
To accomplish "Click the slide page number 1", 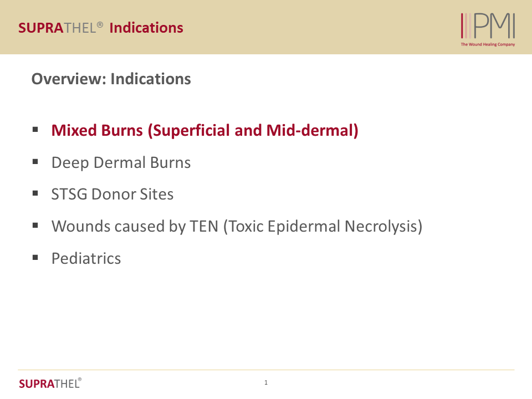I will (266, 382).
